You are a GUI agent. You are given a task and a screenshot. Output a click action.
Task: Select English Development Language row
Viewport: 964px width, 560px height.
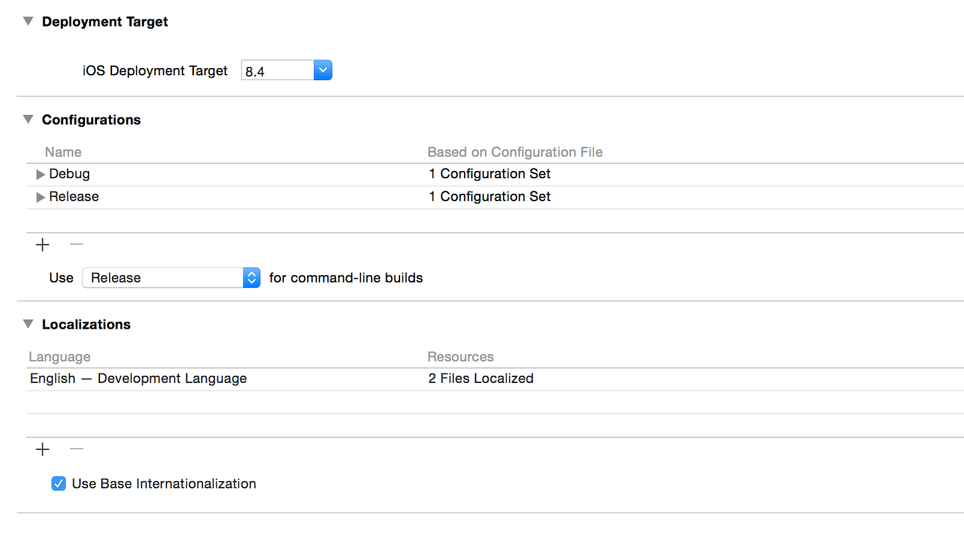[x=139, y=379]
